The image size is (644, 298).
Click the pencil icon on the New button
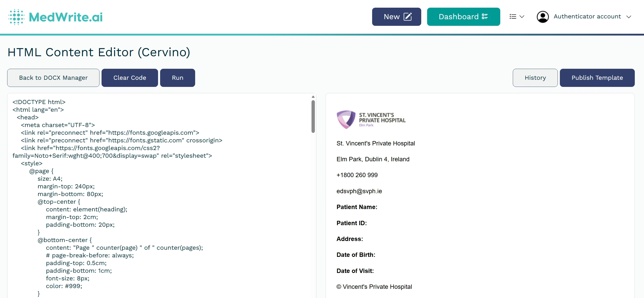coord(408,16)
